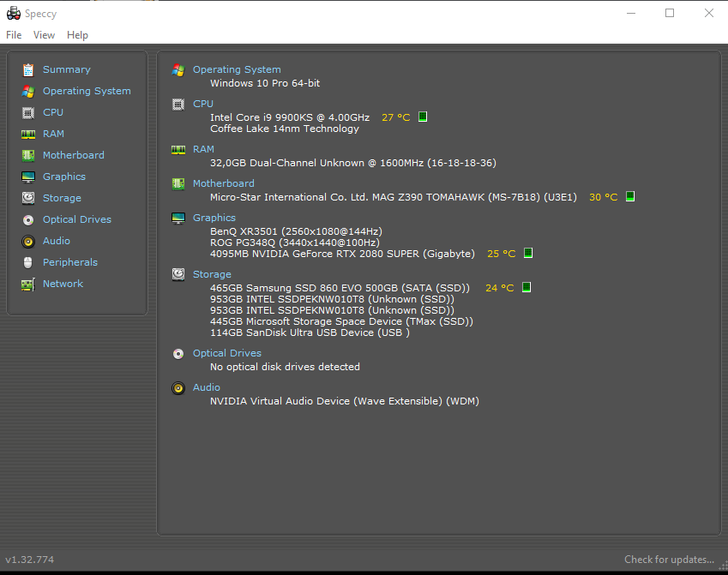Click the CPU temperature value 27 °C
728x575 pixels.
(x=396, y=117)
